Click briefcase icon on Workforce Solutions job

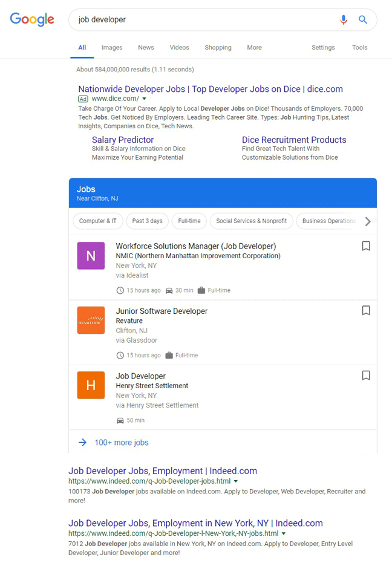coord(201,290)
